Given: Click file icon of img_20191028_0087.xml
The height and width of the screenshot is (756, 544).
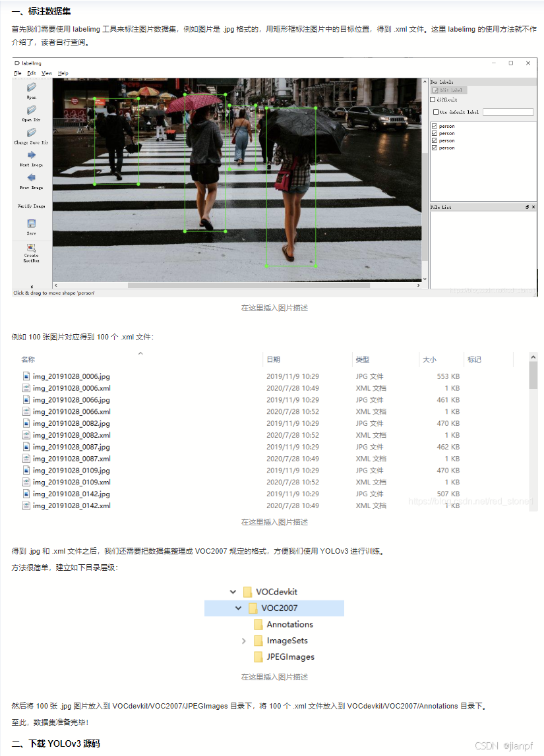Looking at the screenshot, I should tap(26, 459).
